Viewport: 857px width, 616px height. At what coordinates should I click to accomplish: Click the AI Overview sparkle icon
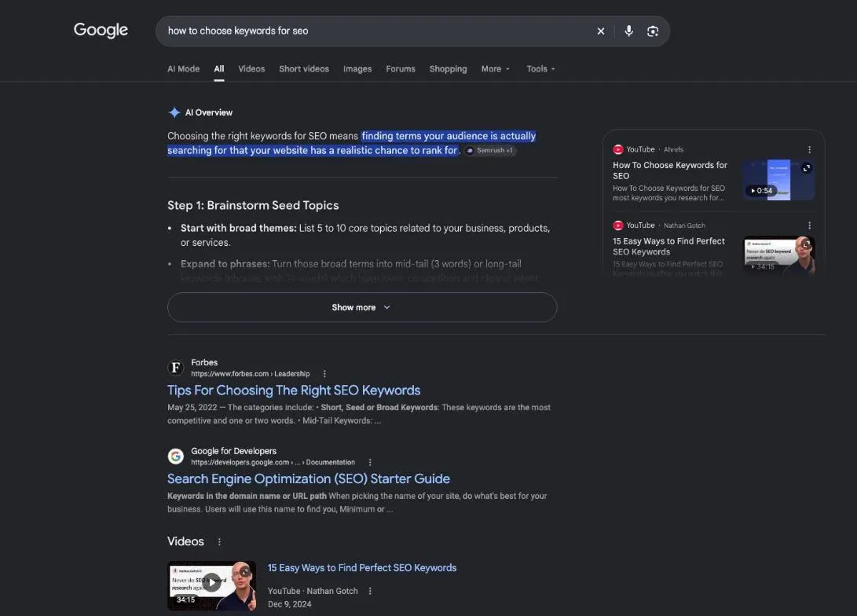click(174, 112)
